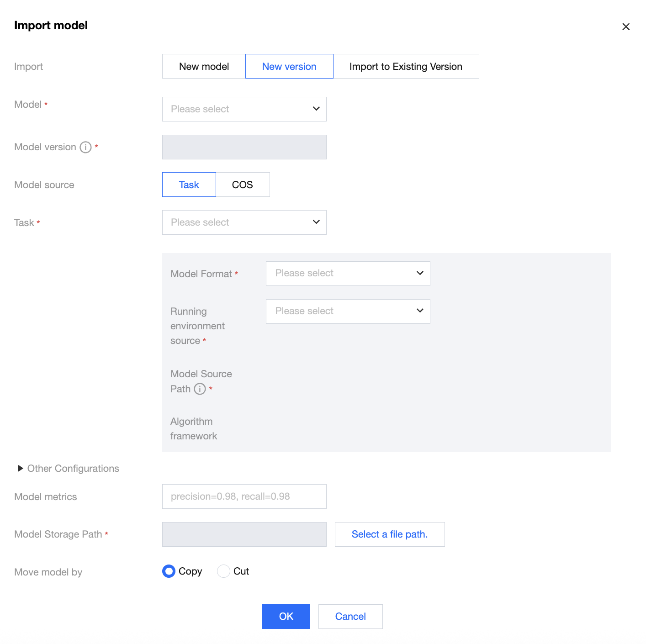
Task: Click the Model dropdown chevron arrow
Action: pos(316,109)
